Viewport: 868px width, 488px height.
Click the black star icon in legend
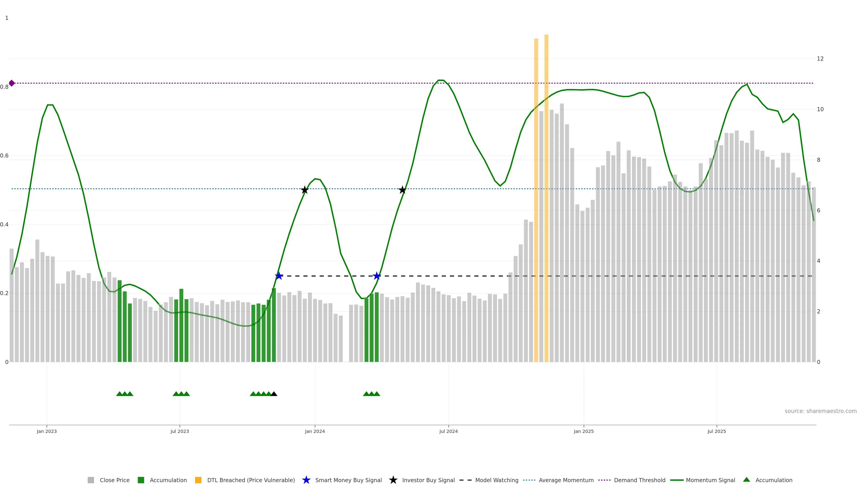[x=393, y=480]
